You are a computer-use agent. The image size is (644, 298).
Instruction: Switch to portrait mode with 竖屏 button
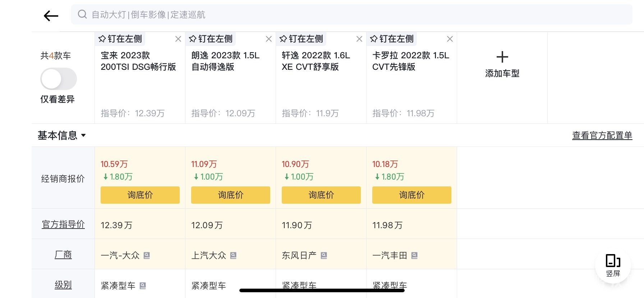pos(613,265)
